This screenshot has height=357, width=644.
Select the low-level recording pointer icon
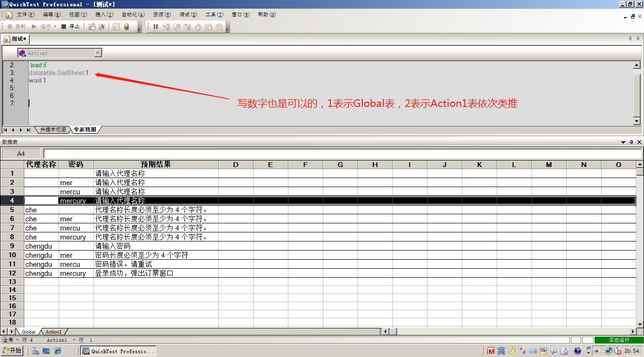(102, 27)
